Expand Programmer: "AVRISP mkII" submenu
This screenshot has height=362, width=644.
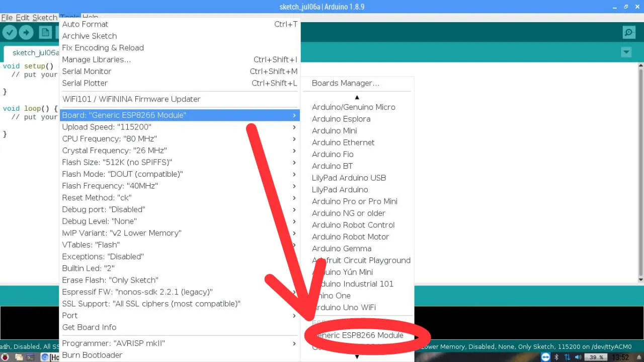coord(180,343)
